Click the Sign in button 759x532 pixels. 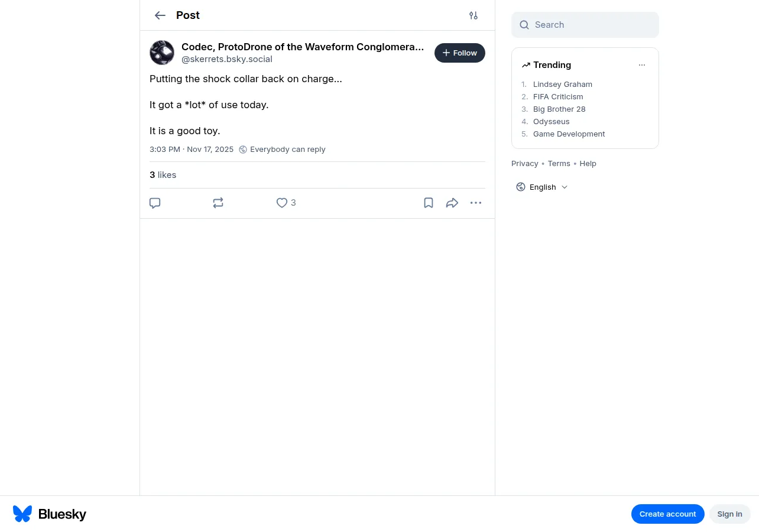tap(730, 514)
